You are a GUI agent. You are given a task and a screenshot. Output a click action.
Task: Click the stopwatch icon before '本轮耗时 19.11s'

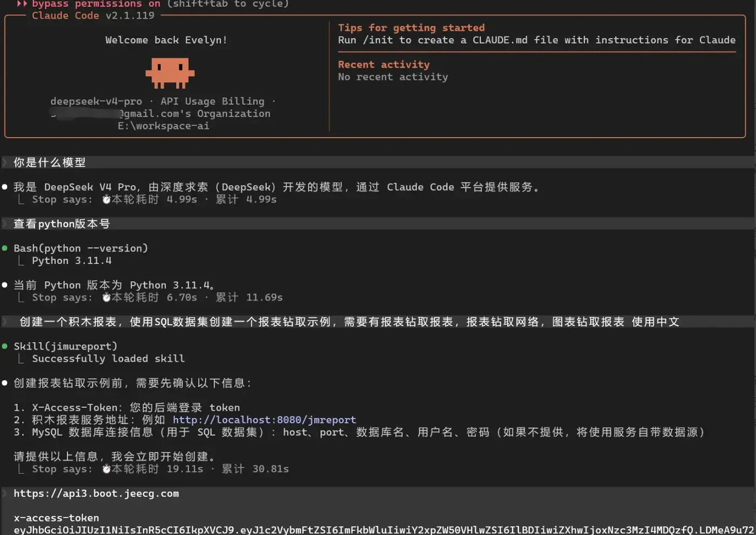(106, 469)
